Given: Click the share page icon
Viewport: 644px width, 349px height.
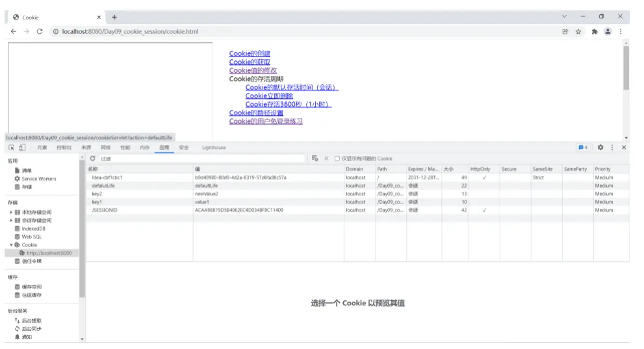Looking at the screenshot, I should click(565, 32).
